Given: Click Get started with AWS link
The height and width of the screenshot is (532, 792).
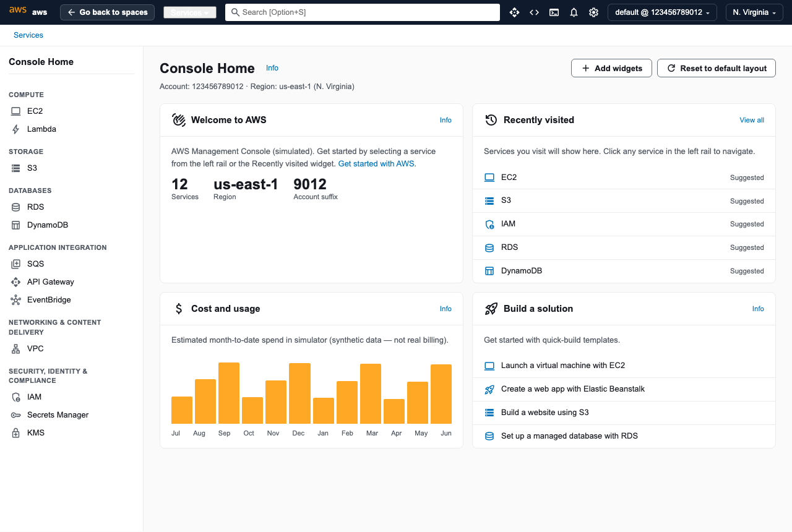Looking at the screenshot, I should (377, 164).
